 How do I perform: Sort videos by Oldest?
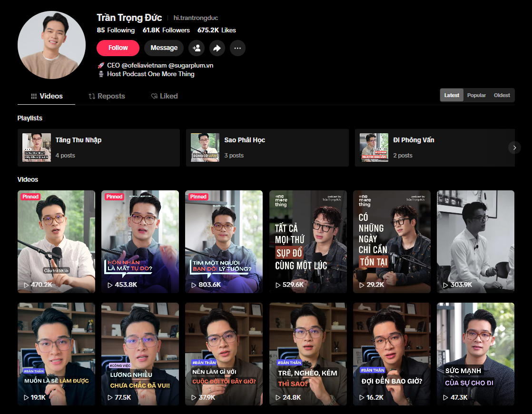(x=502, y=95)
